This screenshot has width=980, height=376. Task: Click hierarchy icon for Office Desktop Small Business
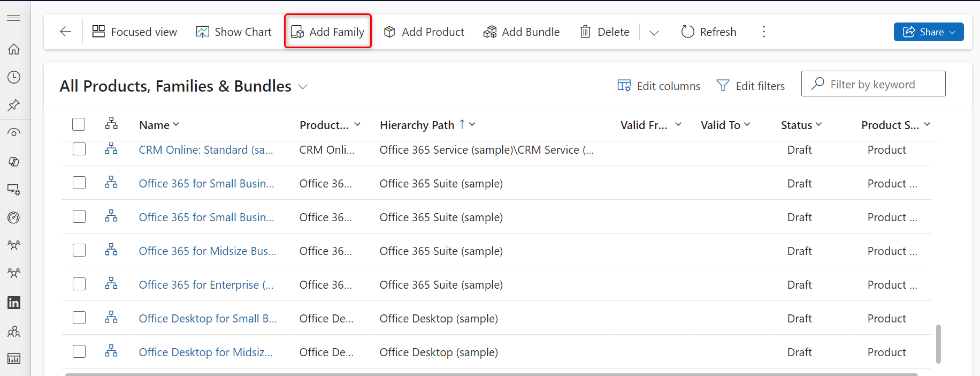pos(111,317)
